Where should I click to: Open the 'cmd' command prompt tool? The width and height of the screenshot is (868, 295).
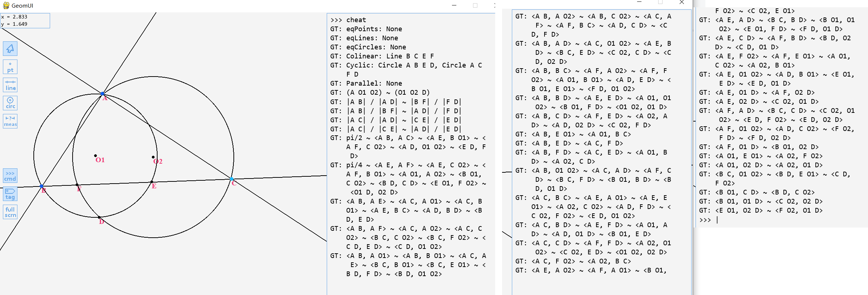pos(10,176)
